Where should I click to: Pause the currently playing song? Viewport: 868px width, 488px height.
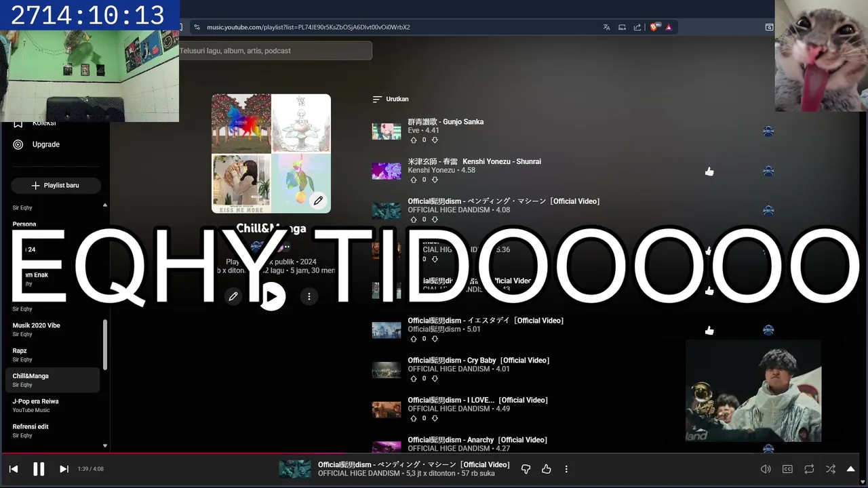(x=39, y=468)
